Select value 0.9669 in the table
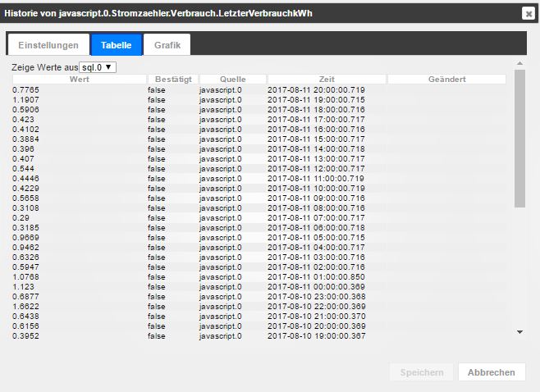This screenshot has width=540, height=392. (25, 238)
